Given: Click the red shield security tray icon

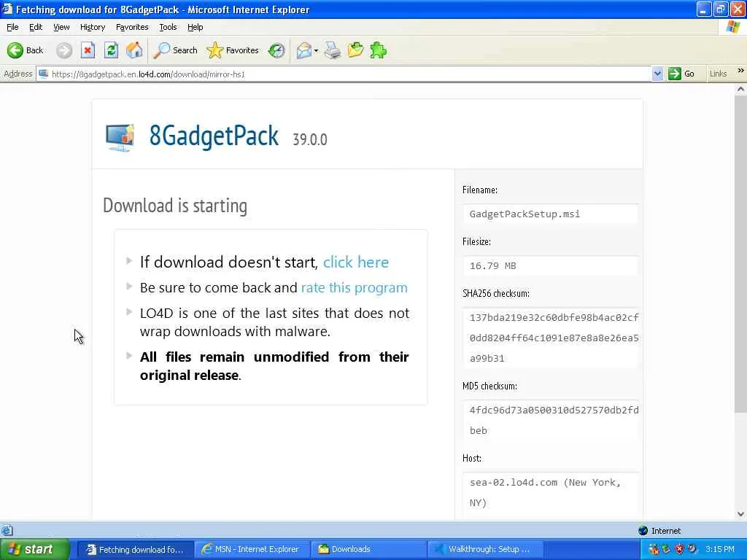Looking at the screenshot, I should click(x=679, y=549).
